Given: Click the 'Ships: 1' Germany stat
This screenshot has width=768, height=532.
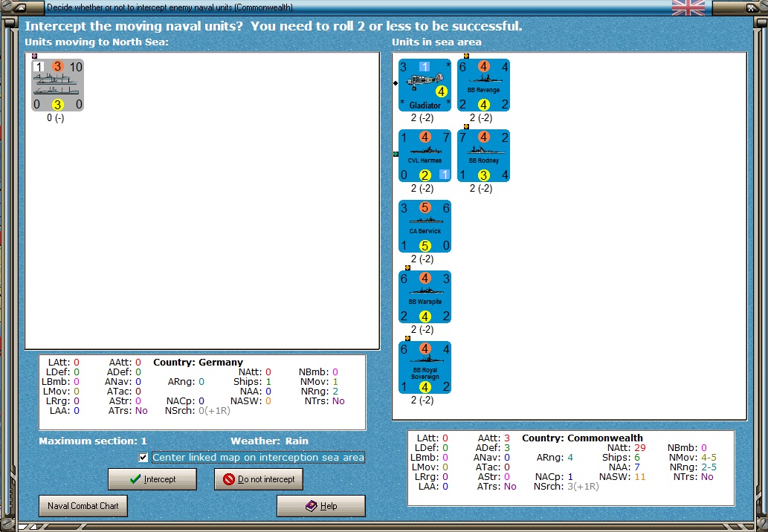Looking at the screenshot, I should (x=252, y=382).
